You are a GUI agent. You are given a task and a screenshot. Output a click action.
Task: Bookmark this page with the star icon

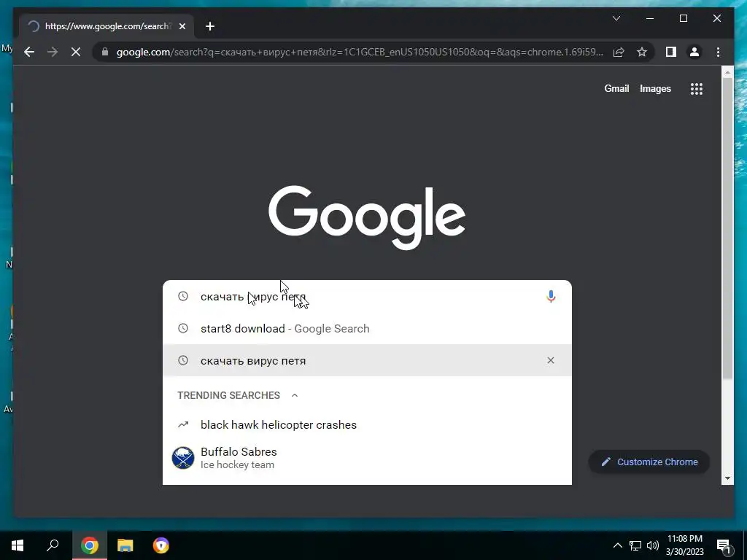(x=642, y=52)
